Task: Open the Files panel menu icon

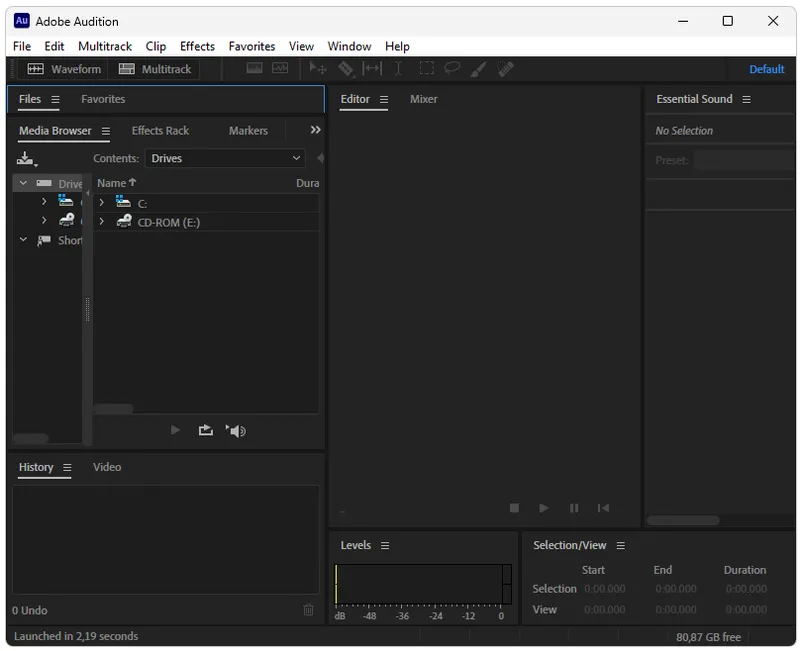Action: tap(55, 99)
